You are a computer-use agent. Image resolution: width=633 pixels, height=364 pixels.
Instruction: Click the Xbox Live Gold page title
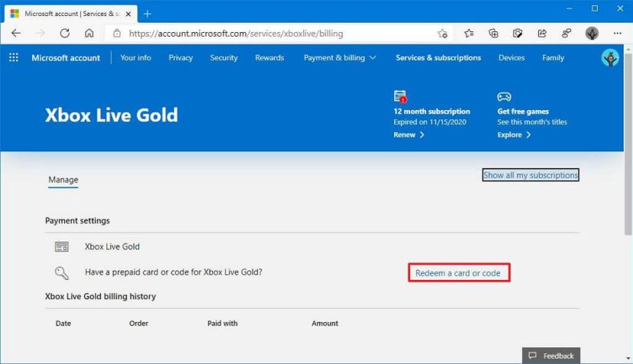tap(112, 115)
